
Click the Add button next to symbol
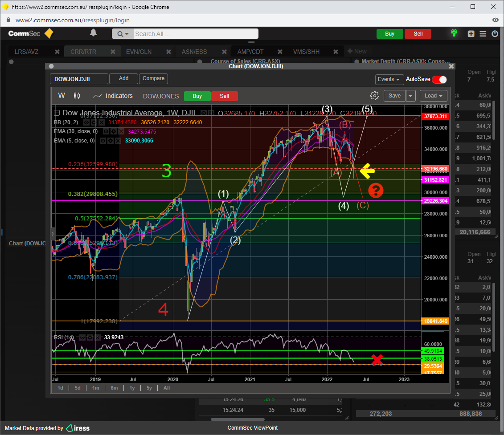(123, 78)
